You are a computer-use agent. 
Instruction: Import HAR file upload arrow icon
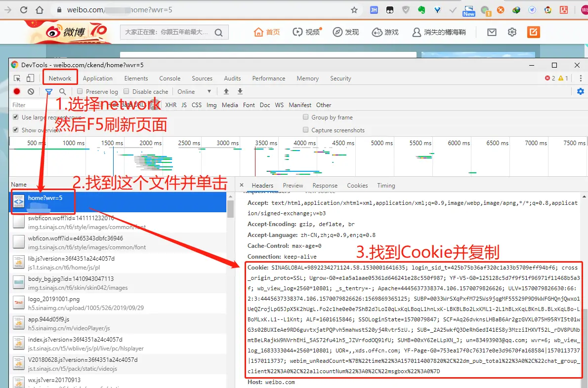point(226,91)
